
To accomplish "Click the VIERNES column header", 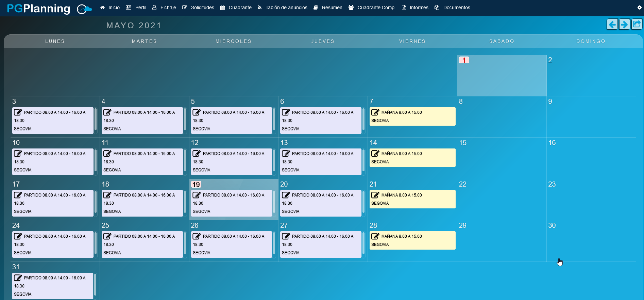I will 412,41.
